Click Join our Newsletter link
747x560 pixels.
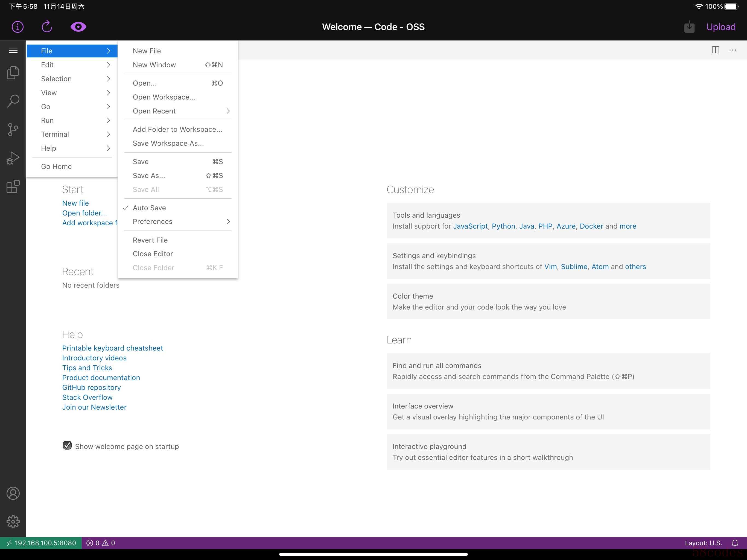point(94,407)
